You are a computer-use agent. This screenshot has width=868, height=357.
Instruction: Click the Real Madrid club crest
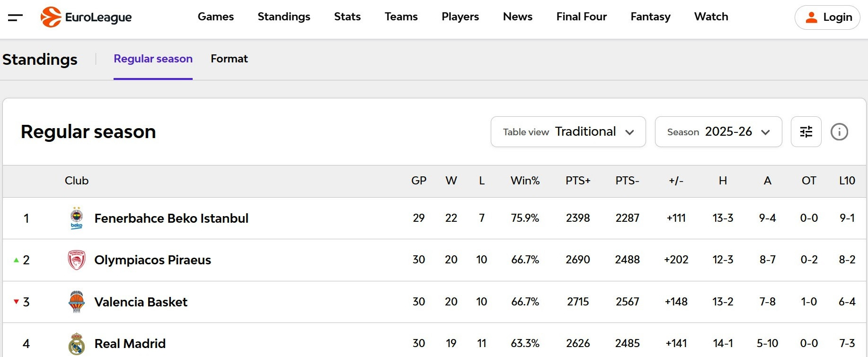[77, 344]
